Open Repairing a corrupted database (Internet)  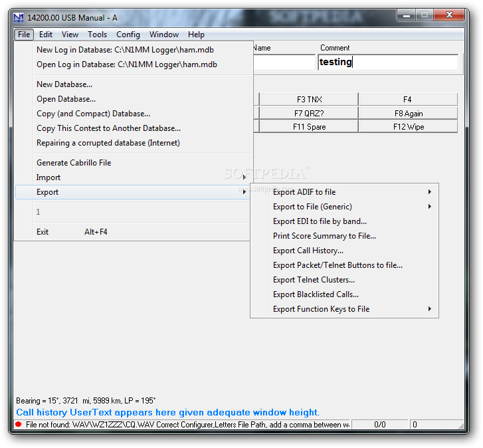click(132, 143)
